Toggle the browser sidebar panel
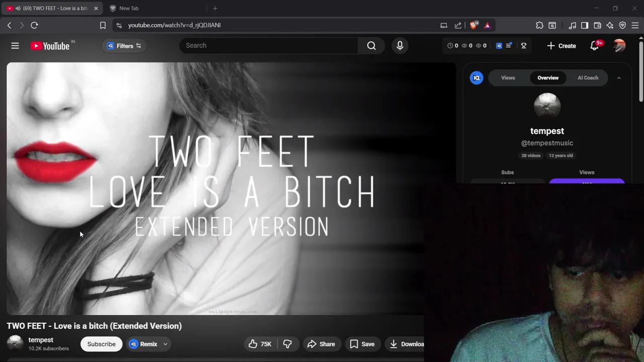 click(x=585, y=25)
